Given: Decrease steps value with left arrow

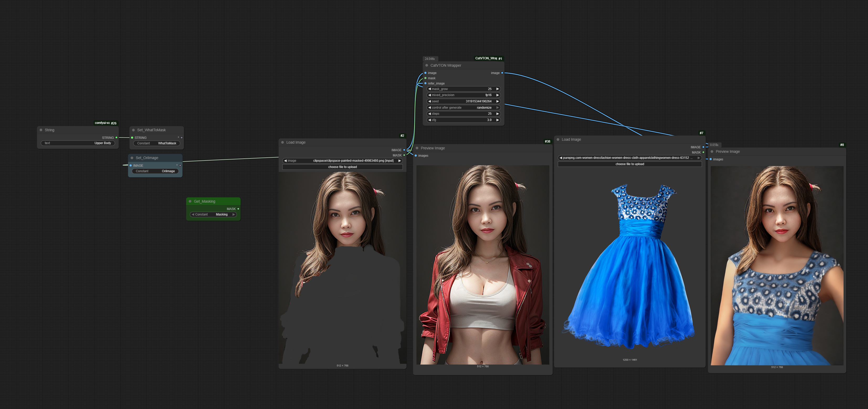Looking at the screenshot, I should (x=430, y=114).
